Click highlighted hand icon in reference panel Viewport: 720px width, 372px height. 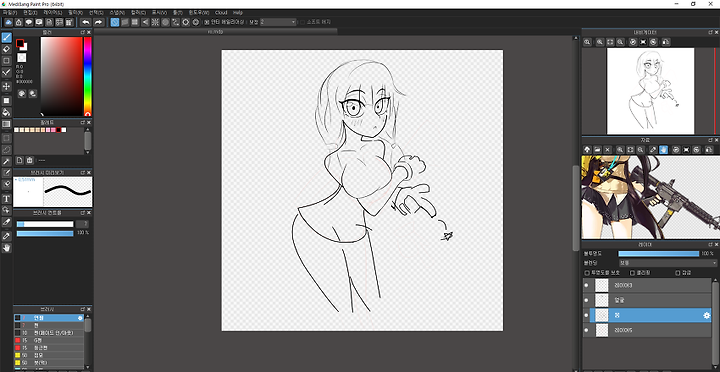pyautogui.click(x=663, y=150)
